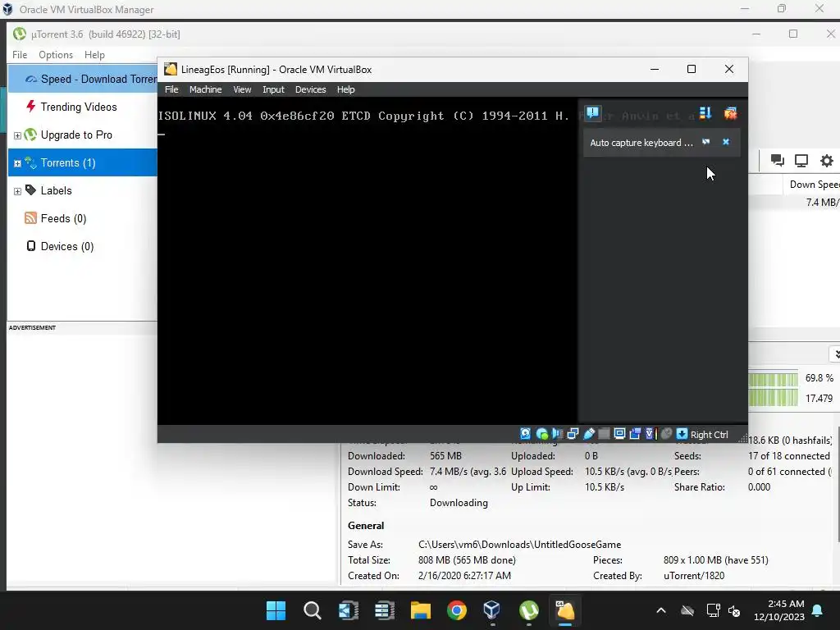The height and width of the screenshot is (630, 840).
Task: Open the Machine menu in VM window
Action: coord(205,89)
